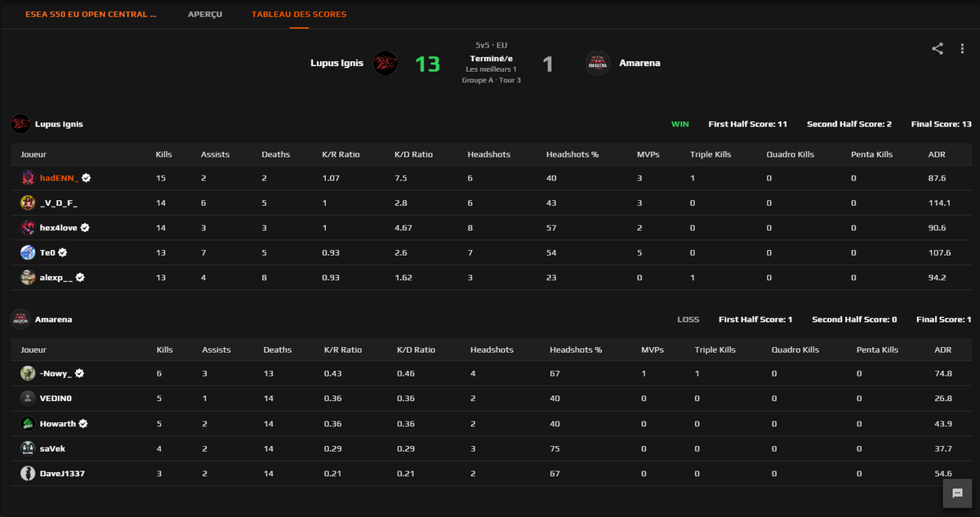Open the three-dot more options menu

tap(963, 48)
